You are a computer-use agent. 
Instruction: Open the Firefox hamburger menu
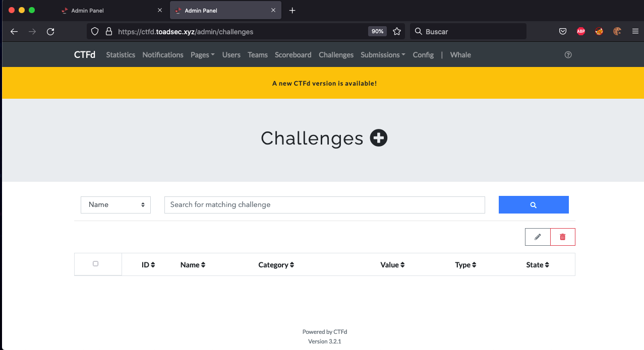click(x=635, y=31)
